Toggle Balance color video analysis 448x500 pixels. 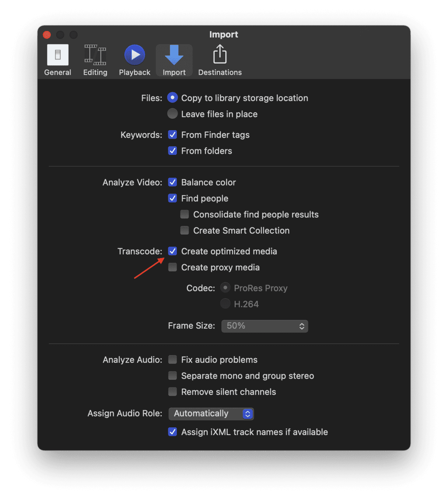[x=172, y=182]
